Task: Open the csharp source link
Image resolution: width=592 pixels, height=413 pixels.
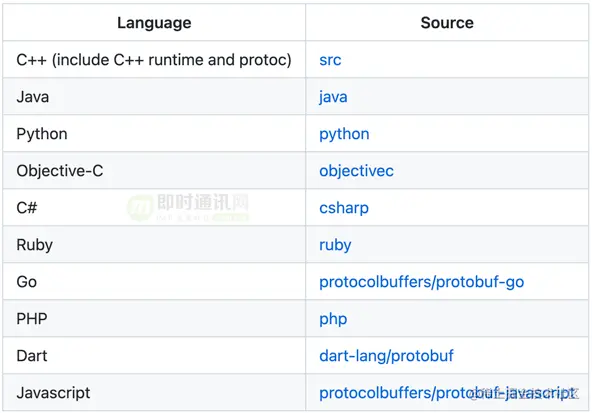Action: (x=344, y=208)
